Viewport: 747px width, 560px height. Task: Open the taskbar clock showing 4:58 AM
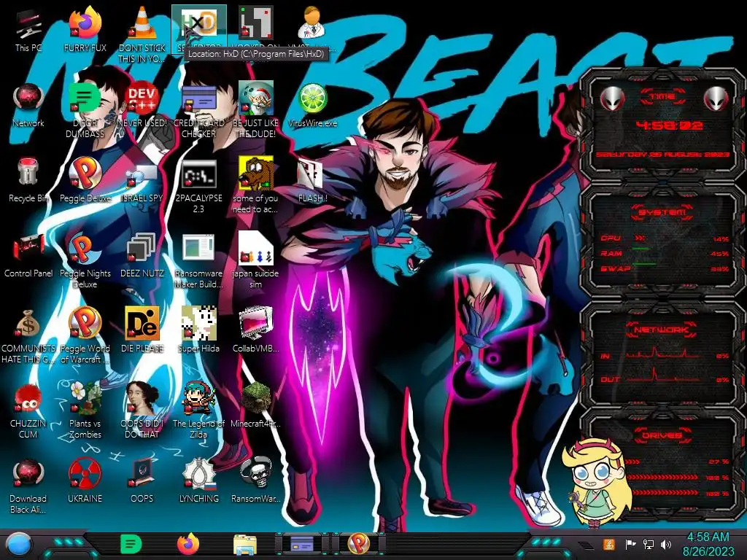(x=708, y=544)
